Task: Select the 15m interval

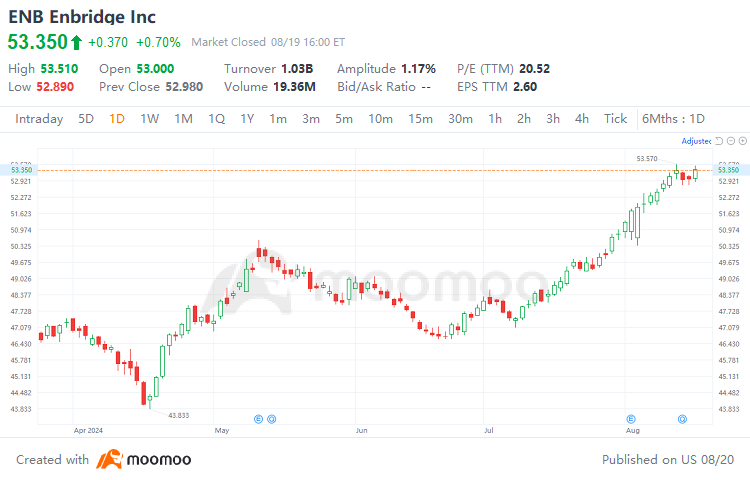Action: coord(420,119)
